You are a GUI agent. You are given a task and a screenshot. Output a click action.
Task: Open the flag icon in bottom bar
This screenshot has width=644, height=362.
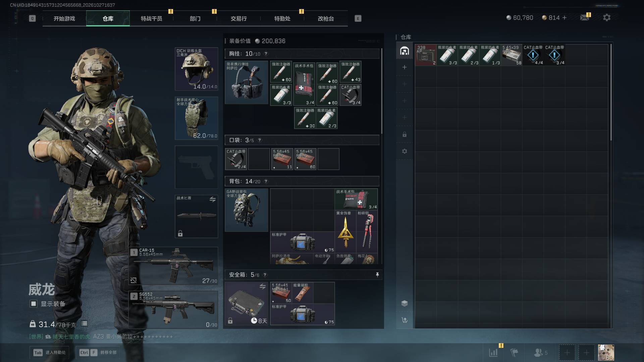(x=514, y=353)
